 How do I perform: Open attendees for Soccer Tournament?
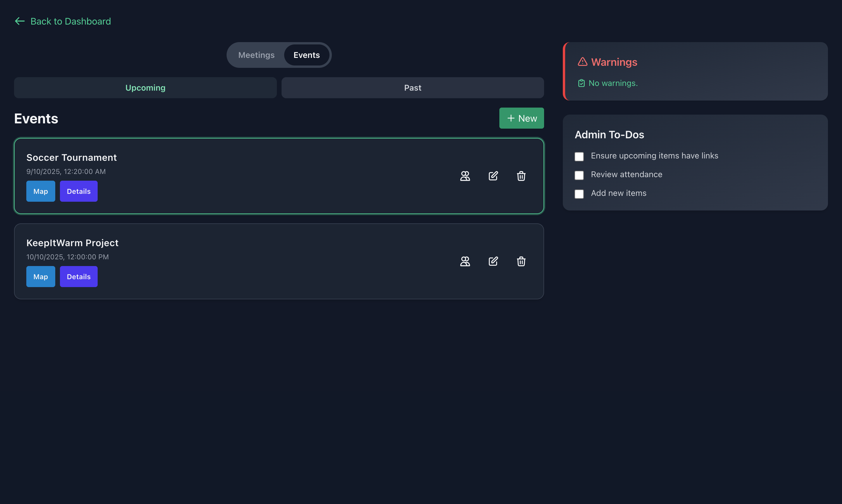coord(465,176)
